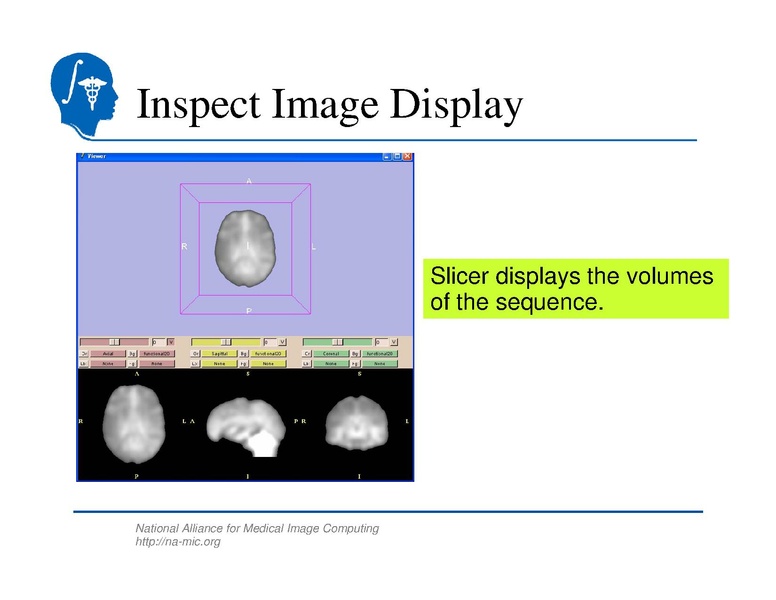776x600 pixels.
Task: Open yellow panel foreground None menu
Action: click(x=268, y=363)
